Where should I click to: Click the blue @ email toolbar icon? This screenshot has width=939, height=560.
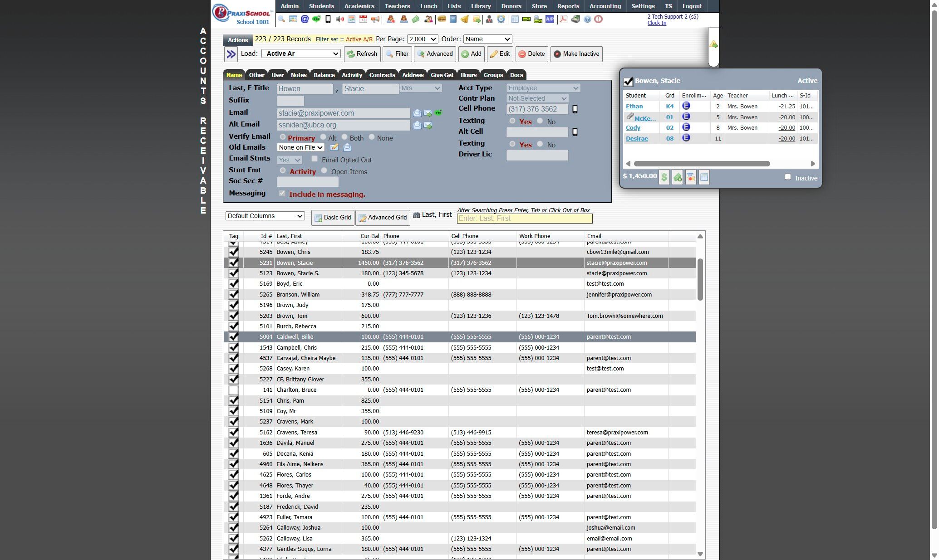[305, 19]
